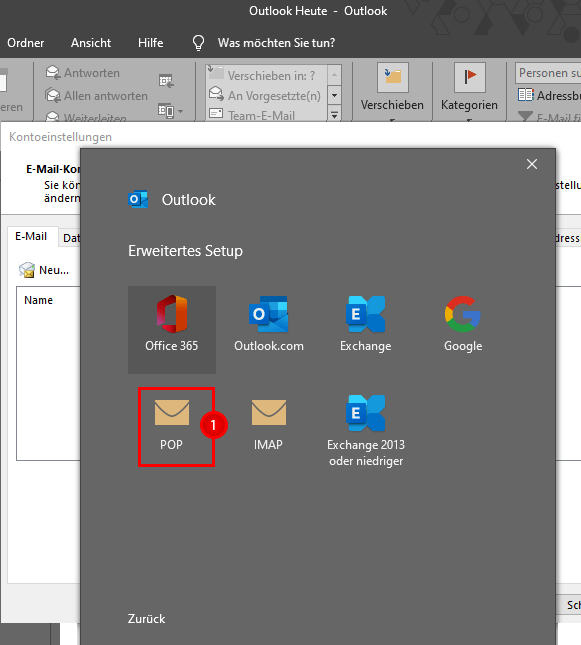This screenshot has width=581, height=645.
Task: Open the Ordner ribbon tab
Action: 26,43
